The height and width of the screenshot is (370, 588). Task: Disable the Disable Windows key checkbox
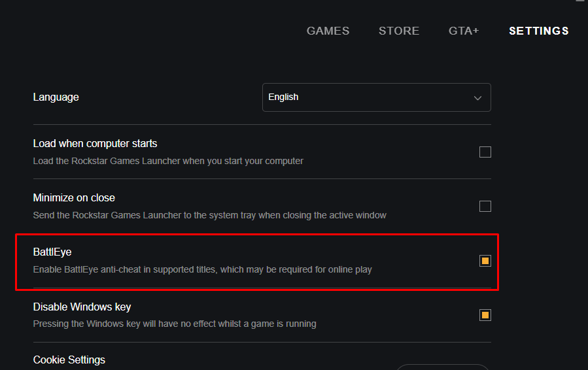[x=485, y=315]
